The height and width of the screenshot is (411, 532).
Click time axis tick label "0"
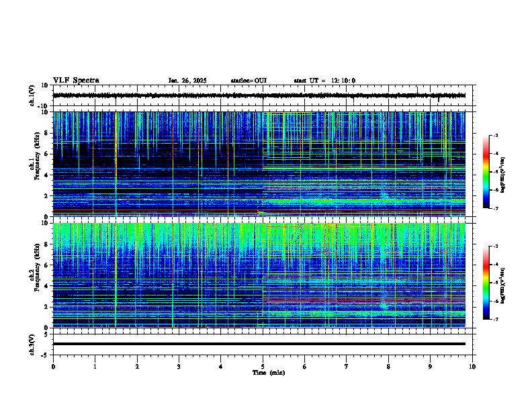pyautogui.click(x=53, y=367)
